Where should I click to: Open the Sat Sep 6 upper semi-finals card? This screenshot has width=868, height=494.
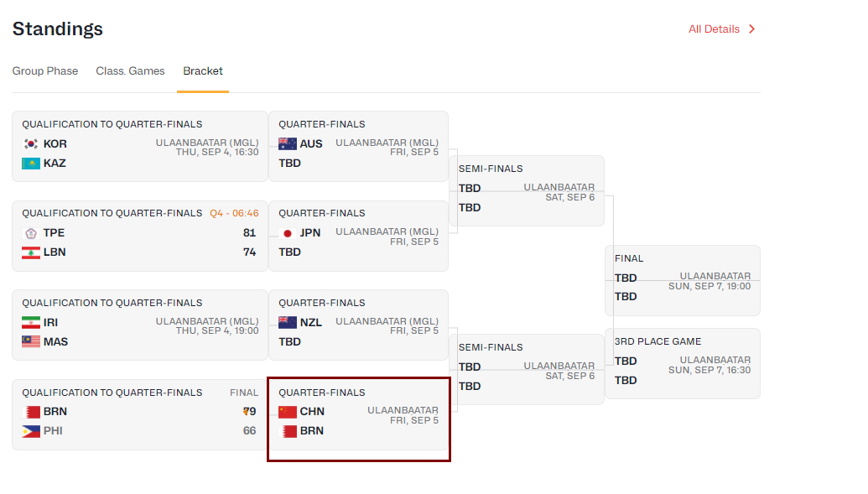click(x=527, y=190)
